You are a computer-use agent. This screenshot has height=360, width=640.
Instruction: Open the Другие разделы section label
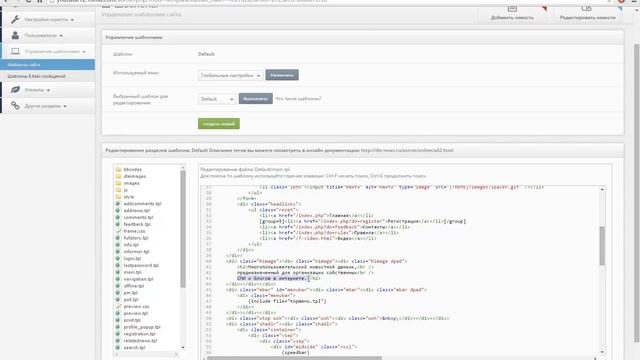pyautogui.click(x=43, y=106)
